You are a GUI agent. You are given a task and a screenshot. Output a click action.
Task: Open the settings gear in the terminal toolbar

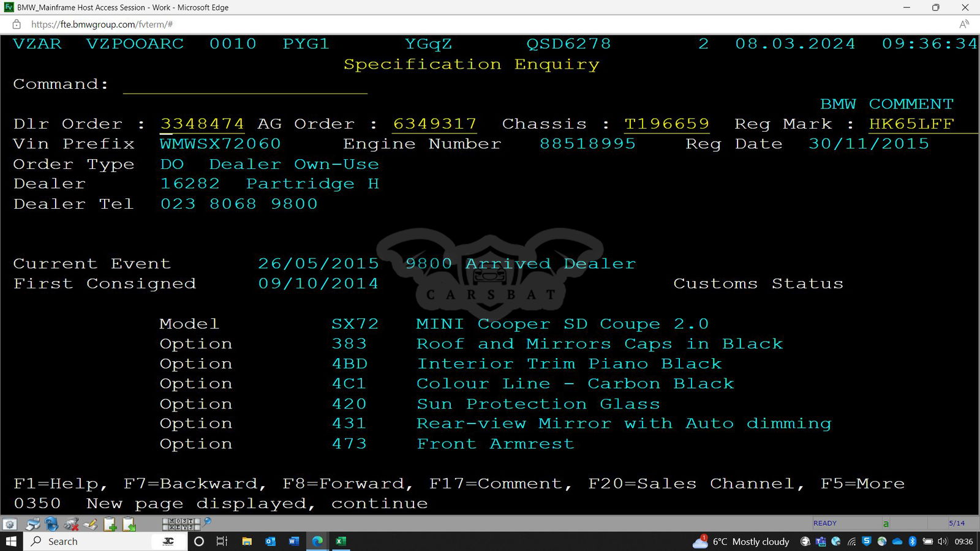pos(9,524)
